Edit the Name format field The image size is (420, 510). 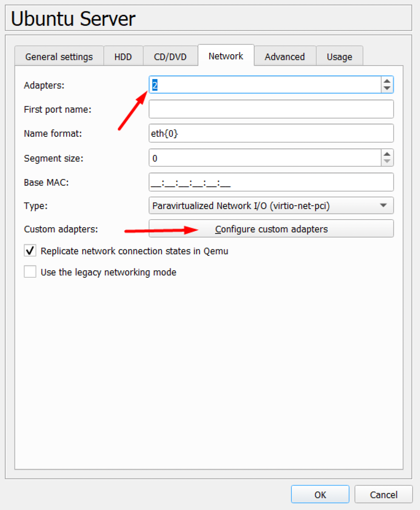pos(271,133)
